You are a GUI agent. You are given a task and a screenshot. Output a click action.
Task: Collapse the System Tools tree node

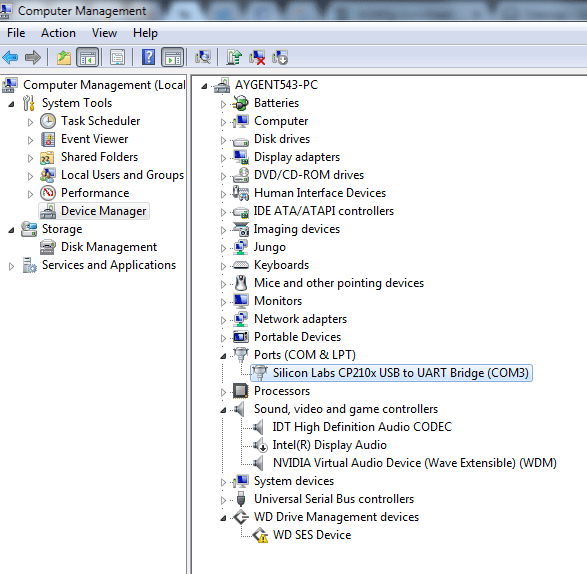point(11,104)
